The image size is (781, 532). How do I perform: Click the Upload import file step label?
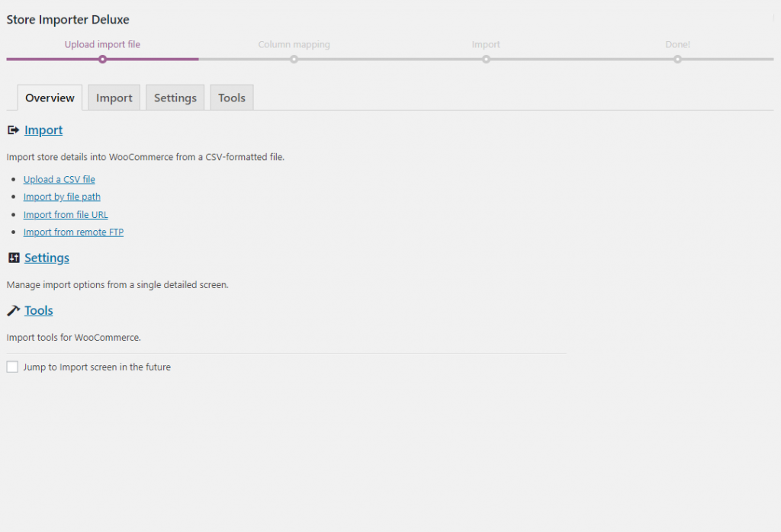click(102, 44)
